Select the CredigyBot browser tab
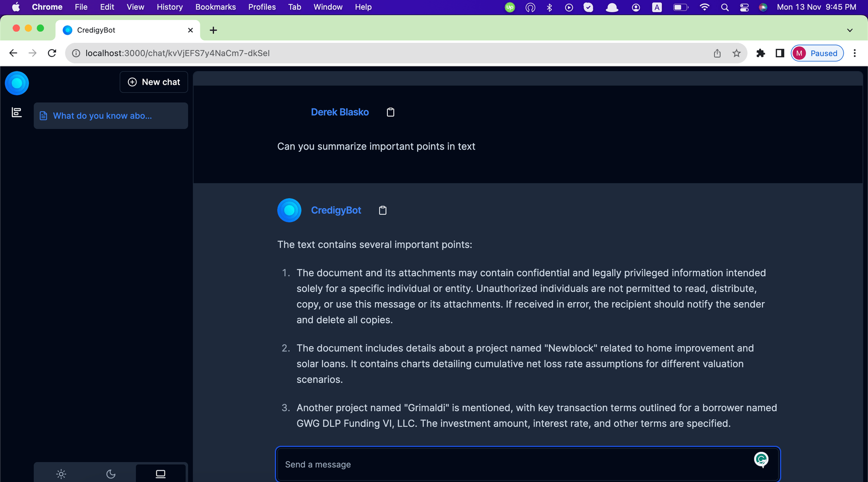Image resolution: width=868 pixels, height=482 pixels. [128, 30]
